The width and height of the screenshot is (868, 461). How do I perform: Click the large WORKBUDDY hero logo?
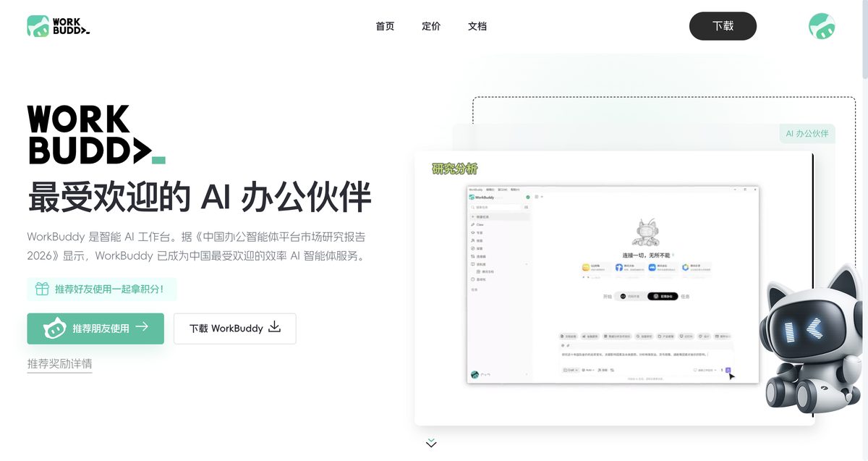click(96, 135)
